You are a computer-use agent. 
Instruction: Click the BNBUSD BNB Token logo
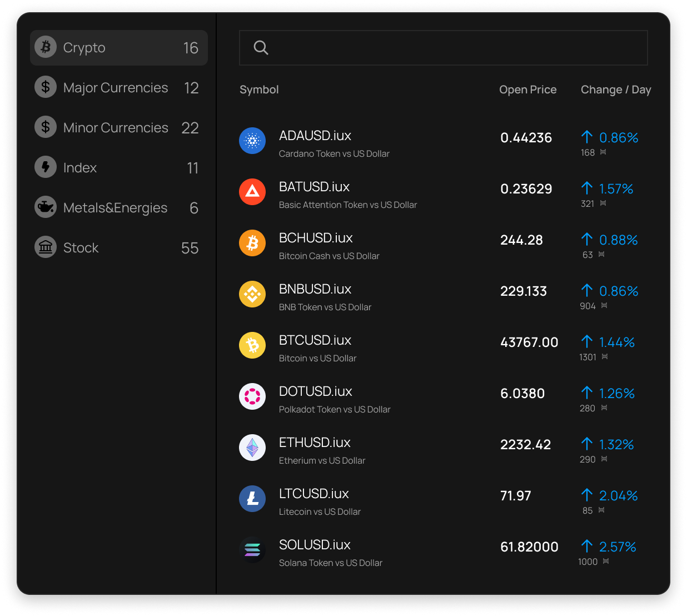click(252, 295)
